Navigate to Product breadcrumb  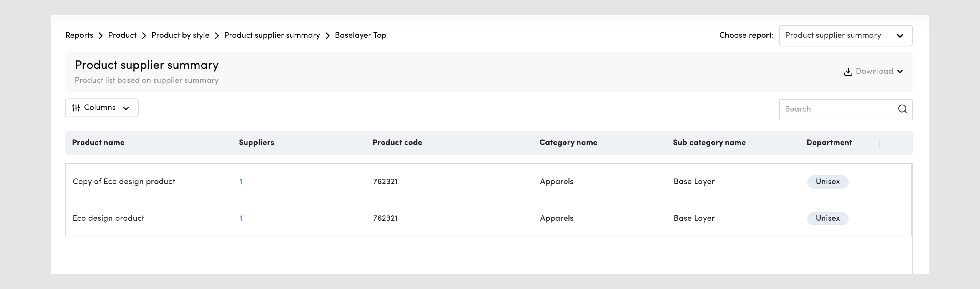(x=122, y=35)
